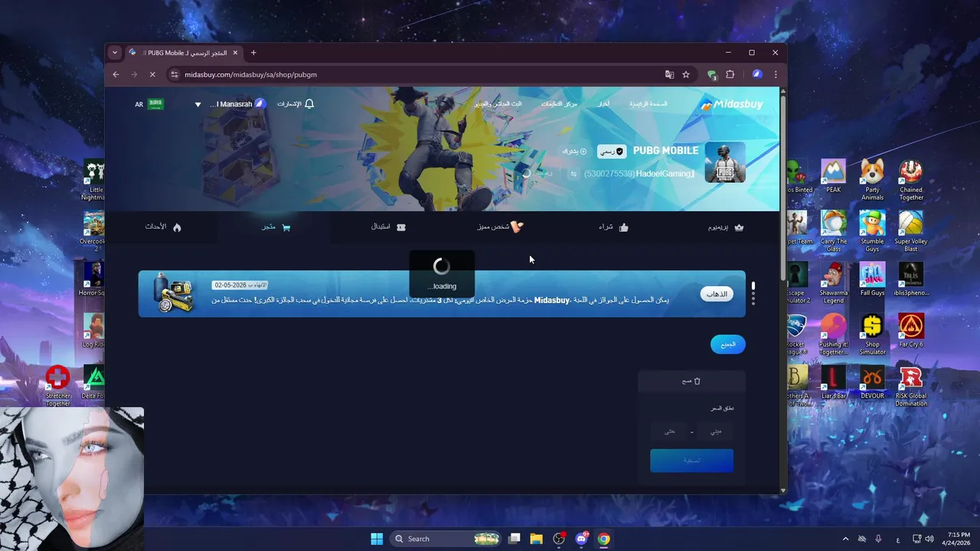This screenshot has height=551, width=980.
Task: Open the Midasbuy logo home link
Action: coord(731,104)
